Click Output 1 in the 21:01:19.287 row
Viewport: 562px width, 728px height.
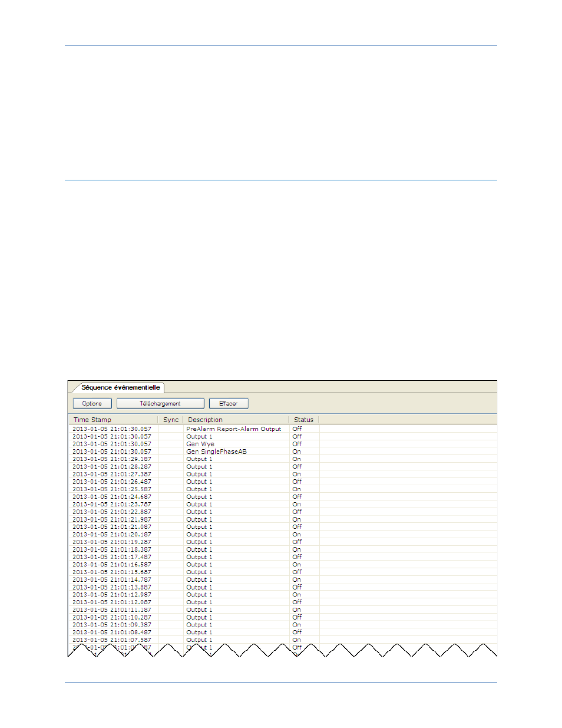click(x=199, y=542)
